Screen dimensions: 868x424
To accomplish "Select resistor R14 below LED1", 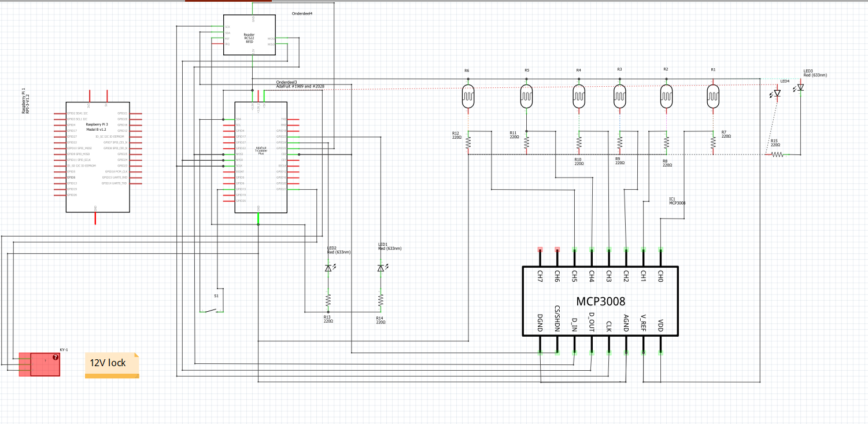I will pos(381,300).
